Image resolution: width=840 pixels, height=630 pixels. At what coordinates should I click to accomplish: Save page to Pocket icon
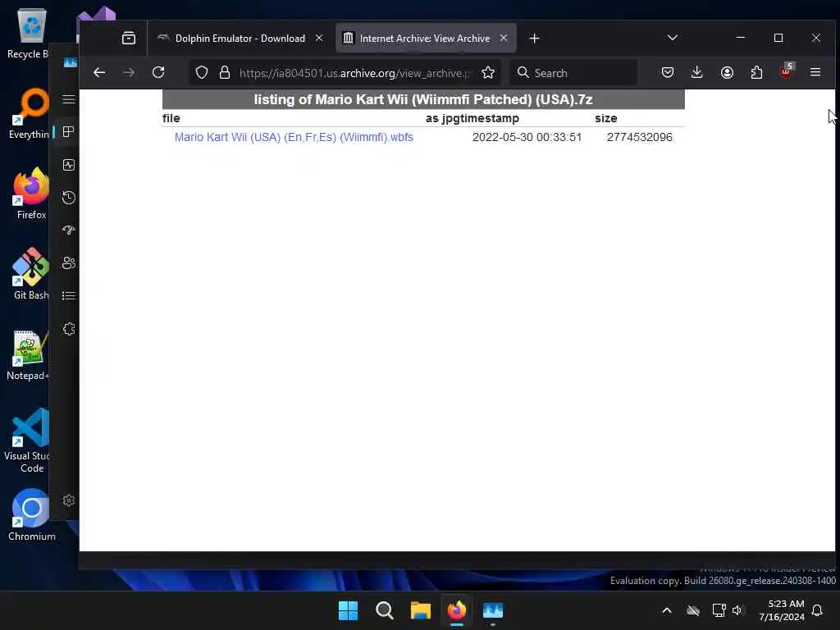668,72
